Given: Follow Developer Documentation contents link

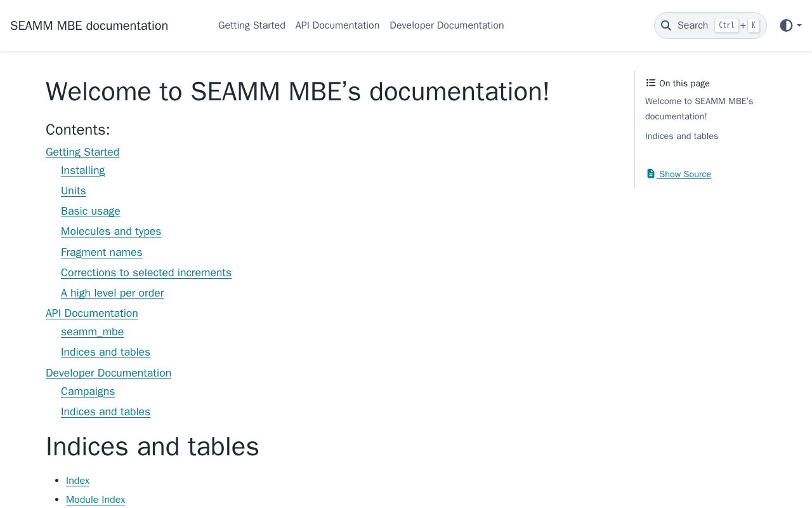Looking at the screenshot, I should point(108,373).
